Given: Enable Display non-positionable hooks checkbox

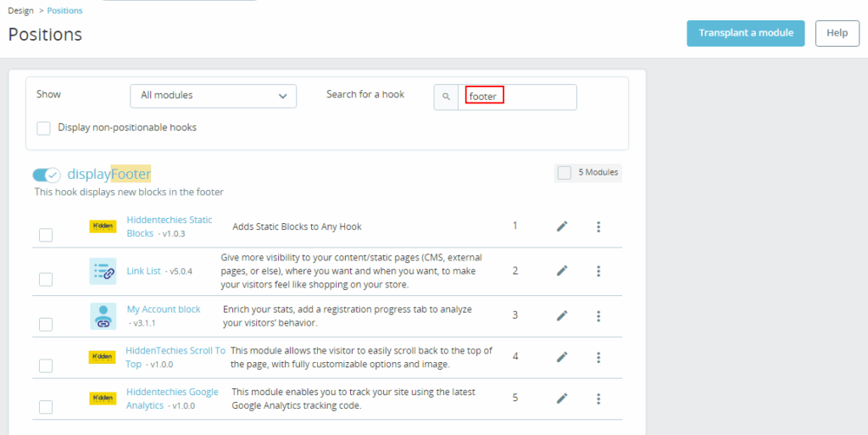Looking at the screenshot, I should (x=44, y=128).
